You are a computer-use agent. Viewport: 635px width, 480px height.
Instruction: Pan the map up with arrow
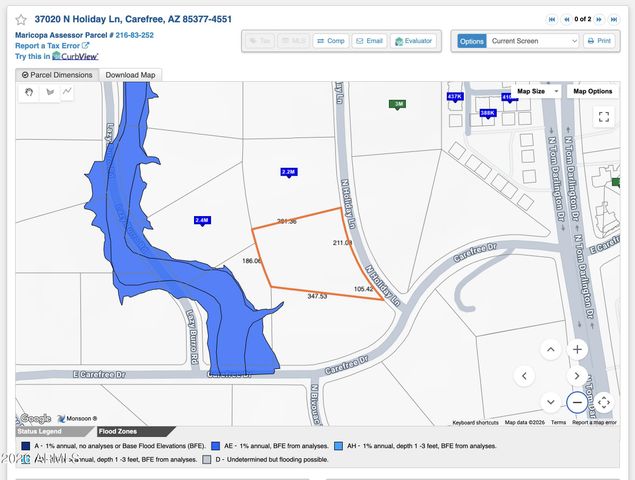point(551,350)
